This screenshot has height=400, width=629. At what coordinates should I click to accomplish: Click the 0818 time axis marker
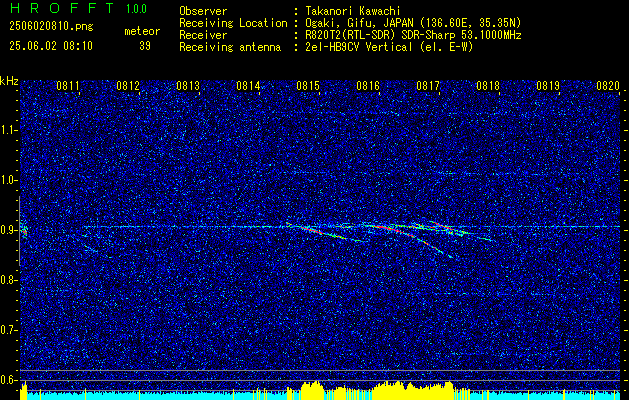(x=488, y=85)
